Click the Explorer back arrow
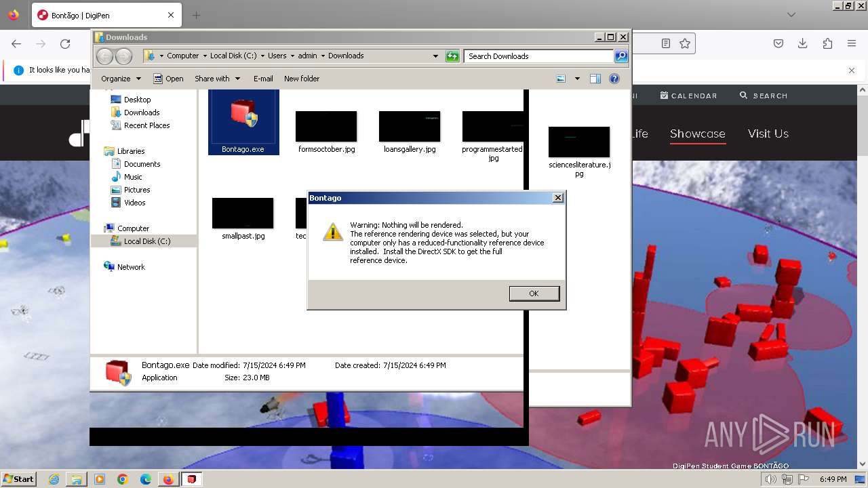This screenshot has width=868, height=488. coord(104,56)
